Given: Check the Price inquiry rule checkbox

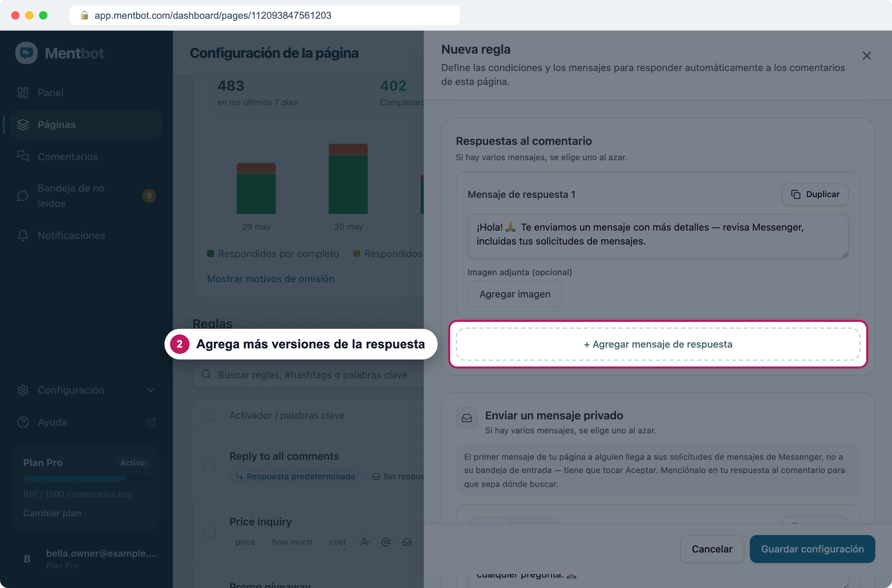Looking at the screenshot, I should 210,531.
